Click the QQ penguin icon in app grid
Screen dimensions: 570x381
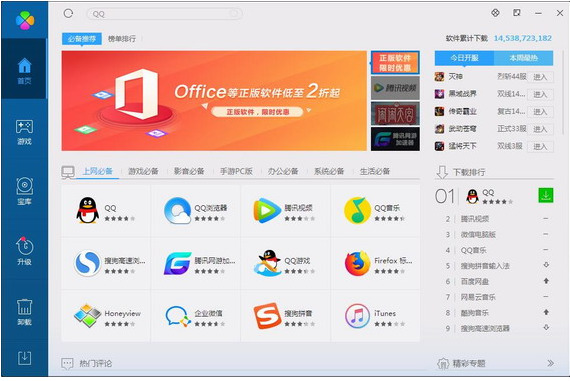click(x=88, y=210)
